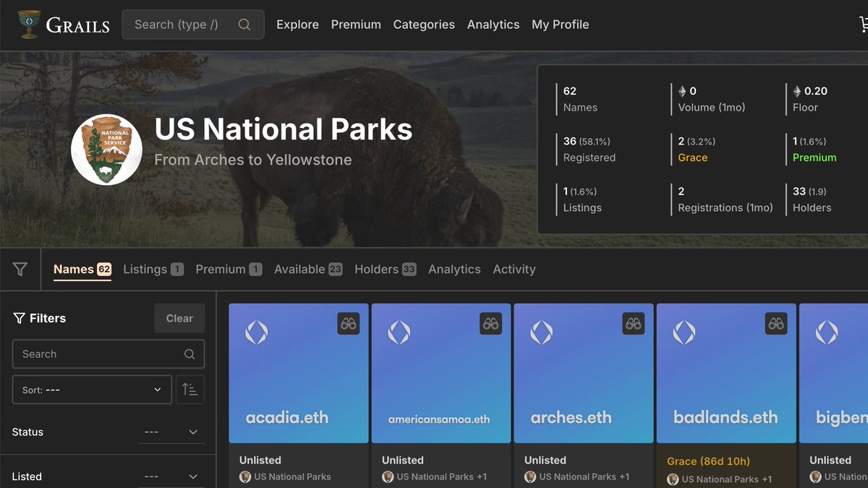Watch acadia.eth with binoculars icon
Screen dimensions: 868x488
(349, 324)
